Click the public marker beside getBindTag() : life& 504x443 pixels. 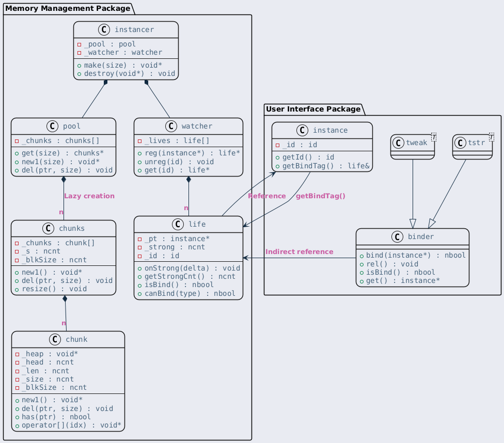coord(278,166)
